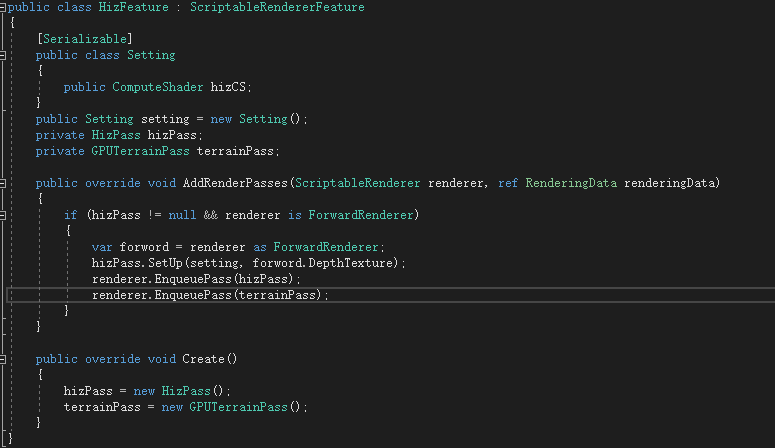The image size is (775, 448).
Task: Click terrainPass field name in private declaration
Action: [x=235, y=151]
